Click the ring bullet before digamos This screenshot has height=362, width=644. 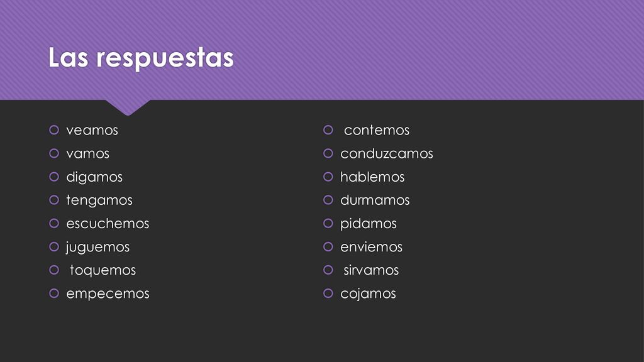(54, 177)
